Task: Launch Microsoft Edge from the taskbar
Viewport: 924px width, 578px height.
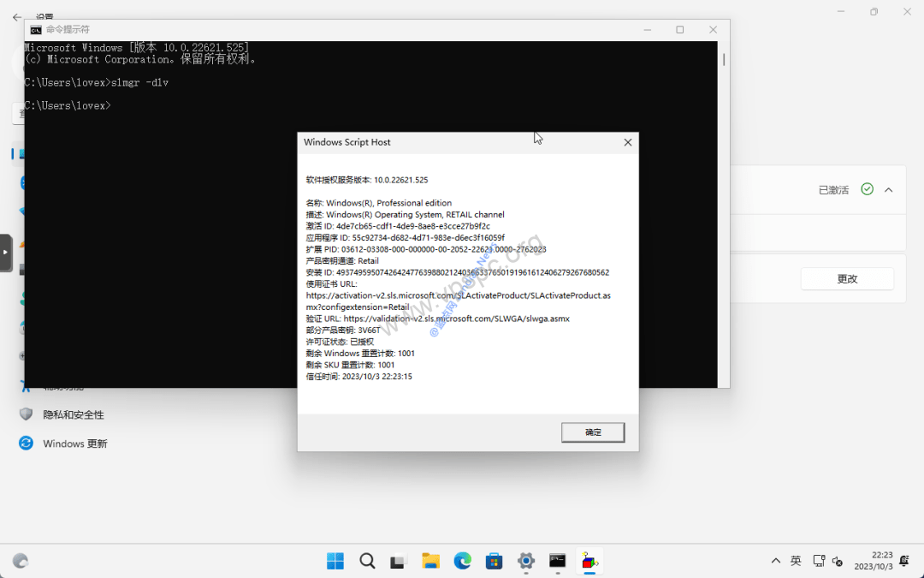Action: click(463, 561)
